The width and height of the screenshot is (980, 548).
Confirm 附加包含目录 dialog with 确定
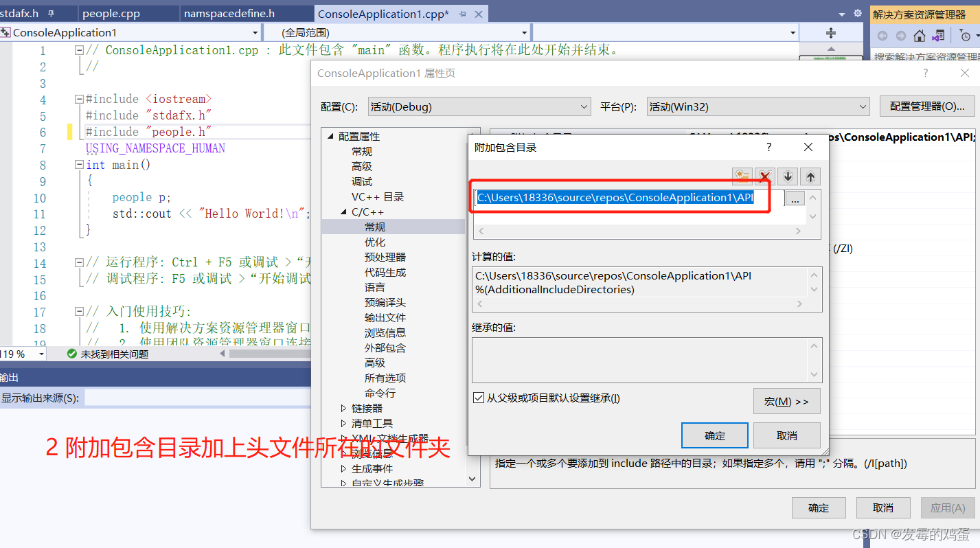pyautogui.click(x=715, y=435)
